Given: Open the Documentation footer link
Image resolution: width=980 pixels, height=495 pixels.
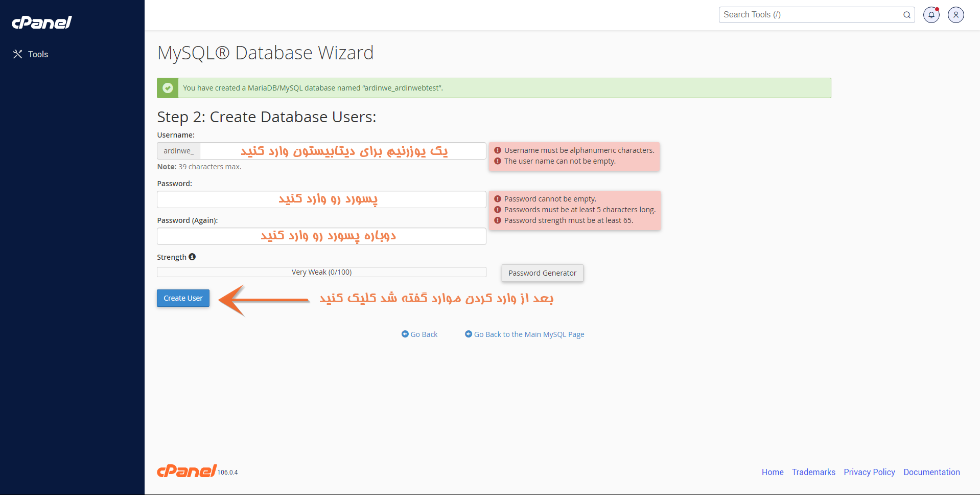Looking at the screenshot, I should tap(931, 472).
